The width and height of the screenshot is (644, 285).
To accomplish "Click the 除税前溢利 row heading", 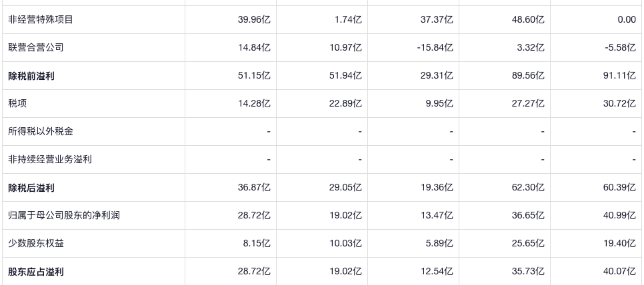I will tap(31, 76).
